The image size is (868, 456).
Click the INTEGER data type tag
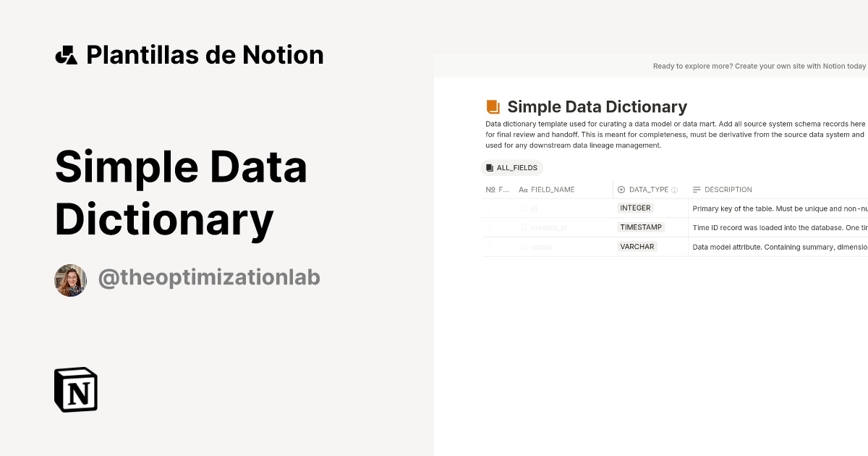(634, 208)
